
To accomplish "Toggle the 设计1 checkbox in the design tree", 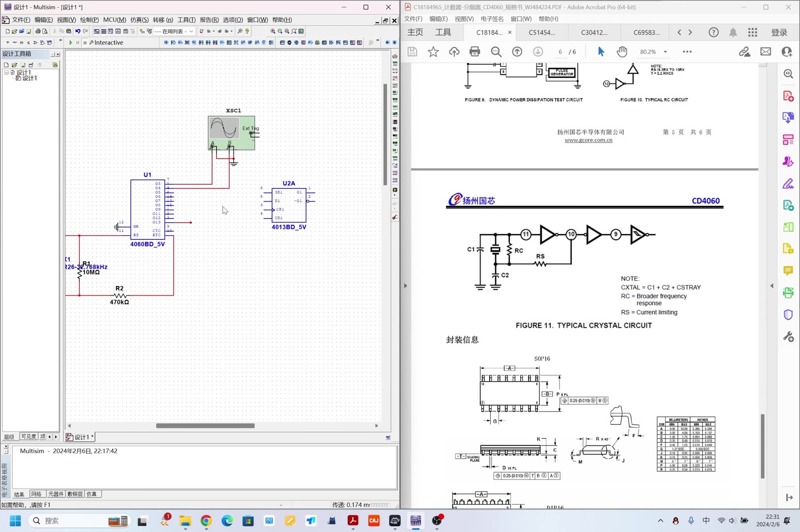I will (12, 72).
